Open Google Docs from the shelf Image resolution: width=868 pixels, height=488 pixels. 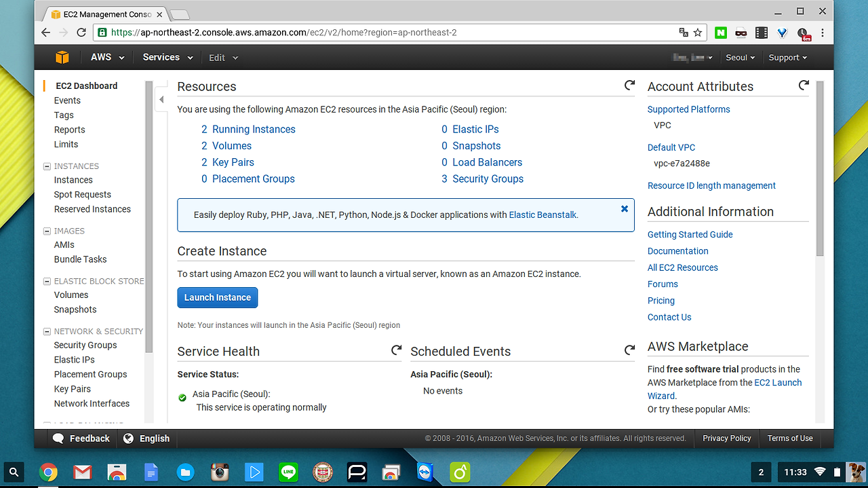[x=151, y=472]
